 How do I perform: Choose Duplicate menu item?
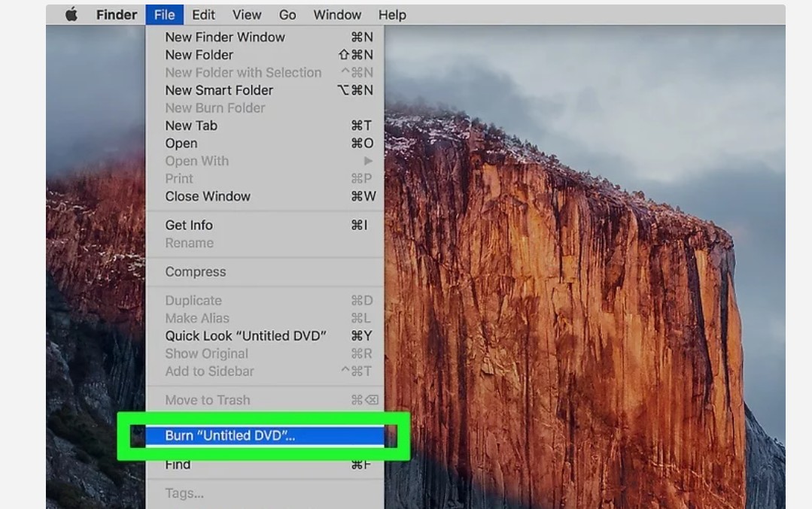[x=265, y=301]
